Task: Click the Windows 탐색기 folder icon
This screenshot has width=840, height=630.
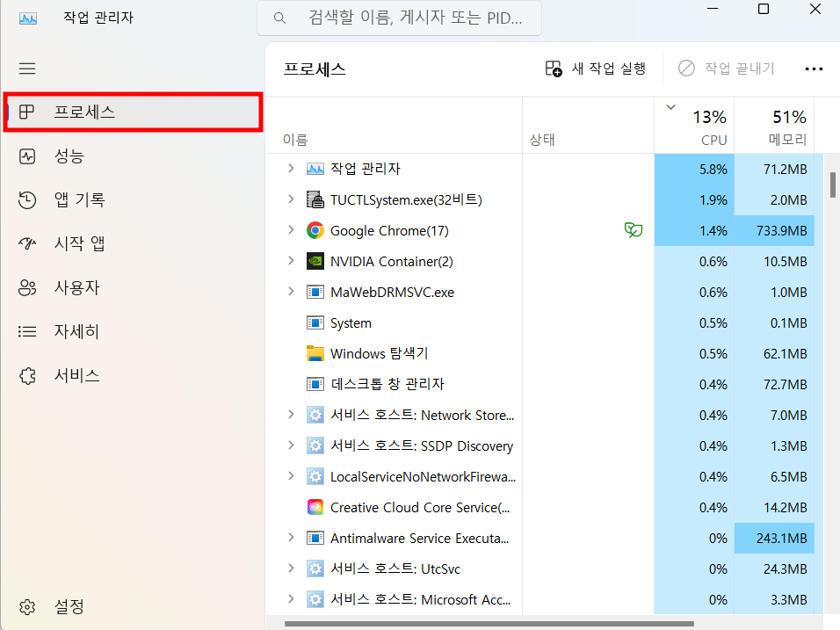Action: click(x=315, y=353)
